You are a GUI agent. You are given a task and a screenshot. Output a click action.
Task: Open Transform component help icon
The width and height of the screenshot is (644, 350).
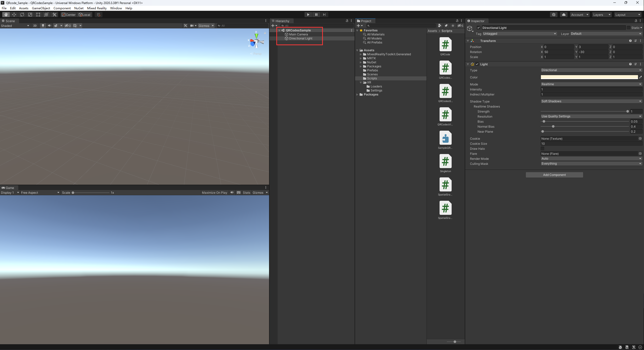coord(630,41)
